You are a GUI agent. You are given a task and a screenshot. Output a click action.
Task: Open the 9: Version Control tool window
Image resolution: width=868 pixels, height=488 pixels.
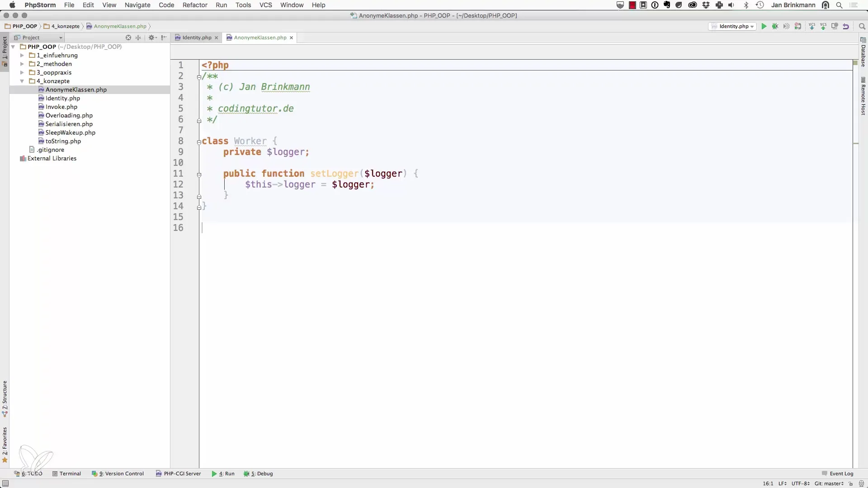[118, 474]
